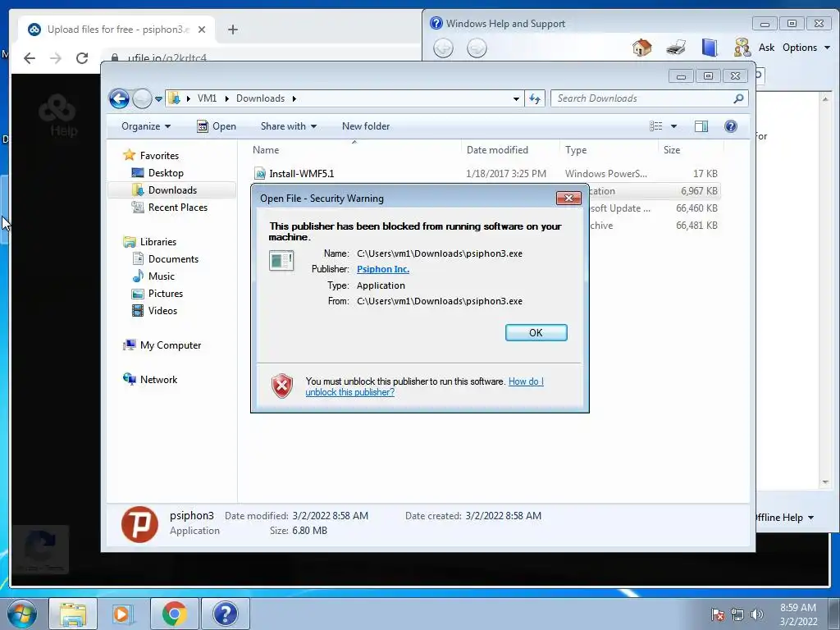The height and width of the screenshot is (630, 840).
Task: Open the volume speaker tray icon
Action: pos(756,614)
